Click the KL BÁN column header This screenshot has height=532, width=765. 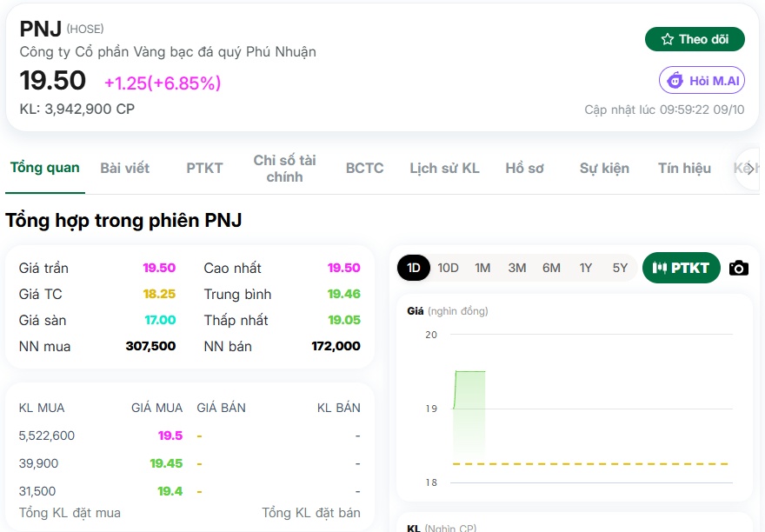click(338, 408)
